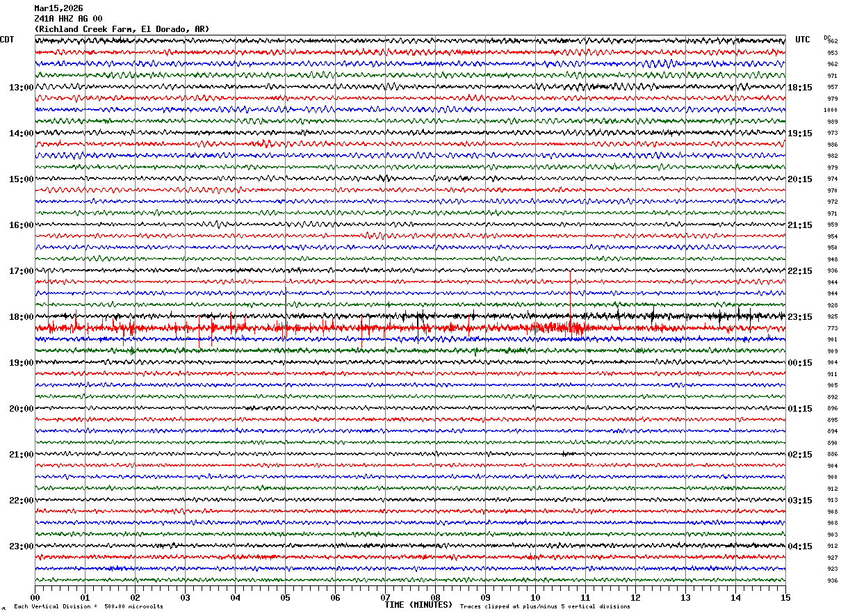Click the DC offset value "925"
The image size is (841, 616).
pos(832,316)
